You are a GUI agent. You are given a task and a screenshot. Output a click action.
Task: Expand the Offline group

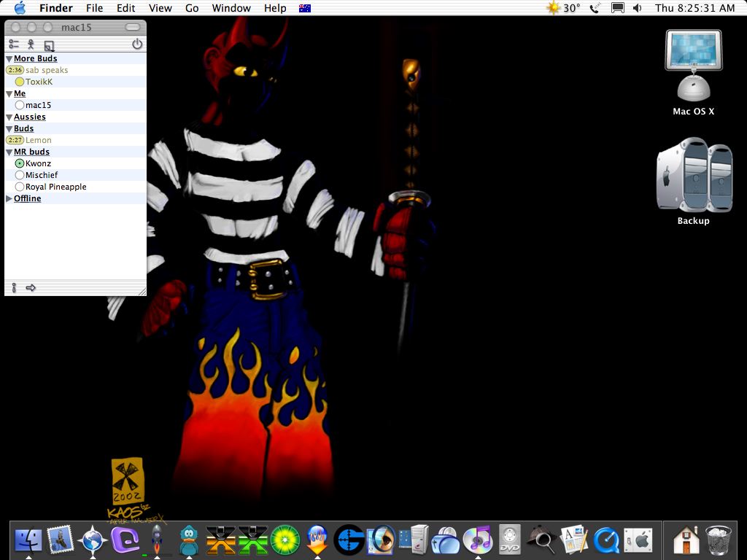(9, 198)
